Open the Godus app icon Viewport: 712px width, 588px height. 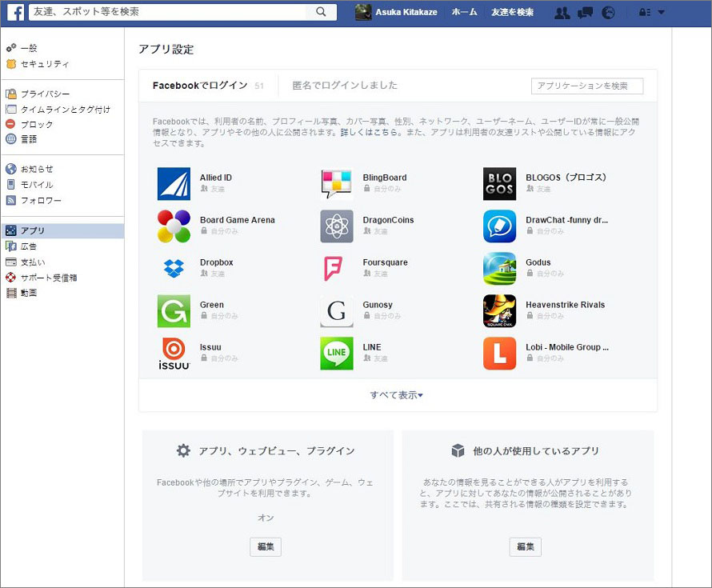[499, 268]
